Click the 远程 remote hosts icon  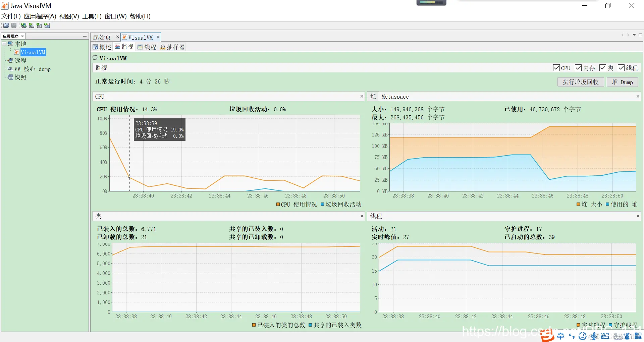(10, 61)
